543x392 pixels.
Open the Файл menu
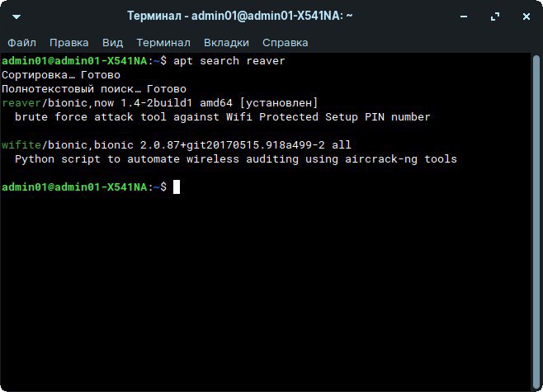pos(22,42)
